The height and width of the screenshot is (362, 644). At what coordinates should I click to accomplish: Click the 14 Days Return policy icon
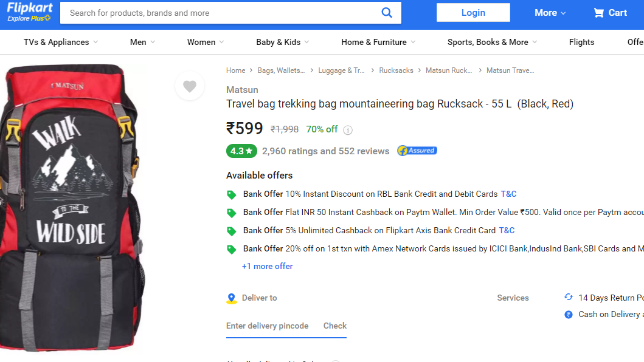coord(568,297)
